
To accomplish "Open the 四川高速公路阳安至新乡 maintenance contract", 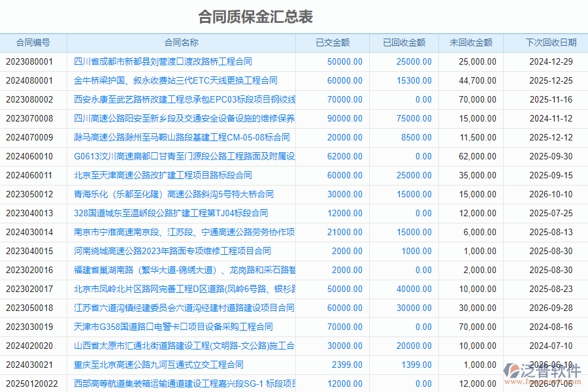I will tap(184, 118).
